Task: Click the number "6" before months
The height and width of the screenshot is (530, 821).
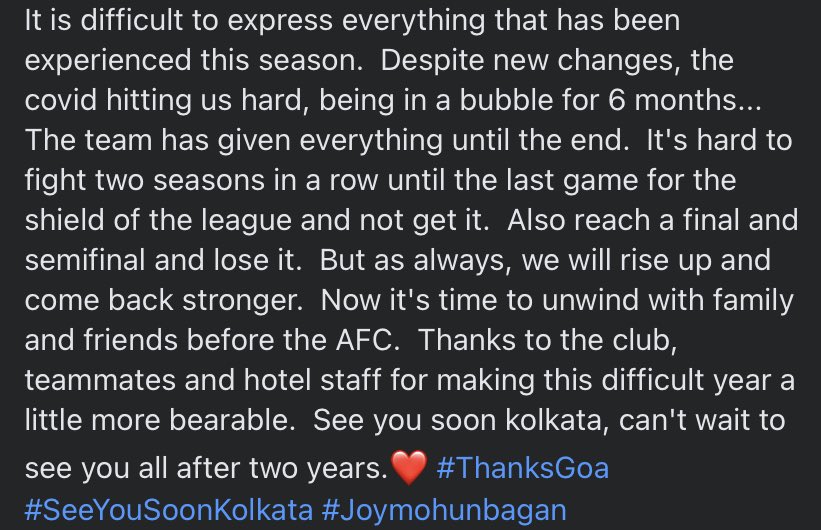Action: (617, 100)
